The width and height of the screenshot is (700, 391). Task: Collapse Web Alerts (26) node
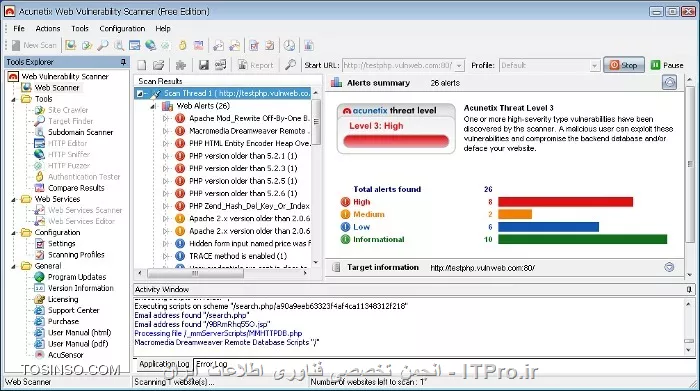point(153,106)
